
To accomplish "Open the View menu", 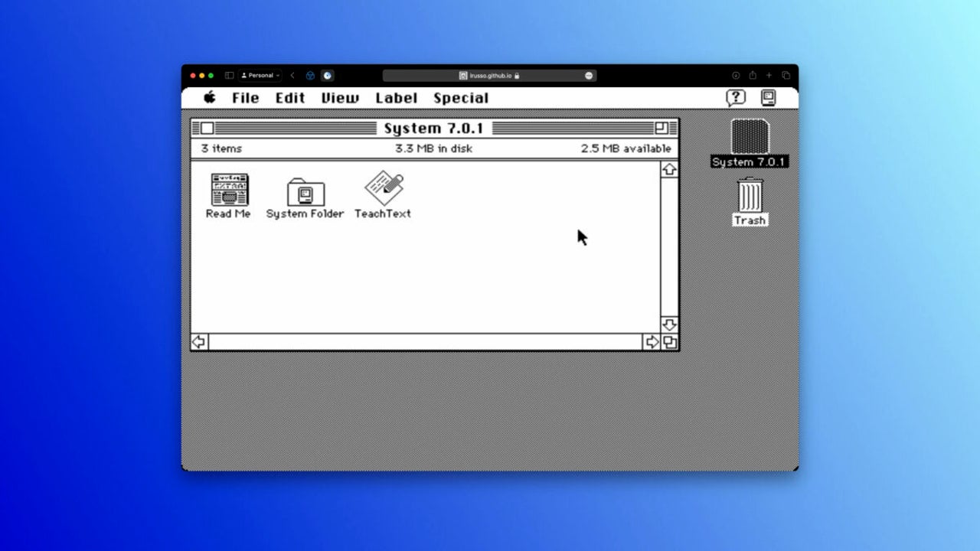I will pos(339,98).
